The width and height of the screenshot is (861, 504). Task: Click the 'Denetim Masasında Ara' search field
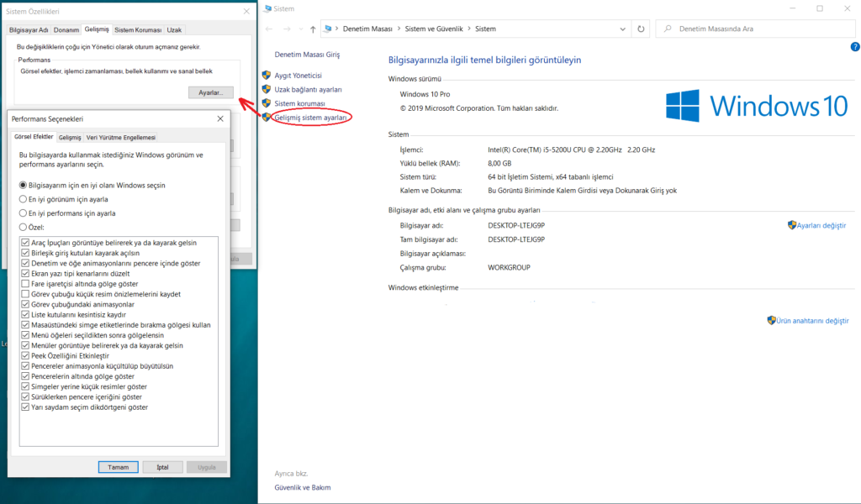point(757,29)
